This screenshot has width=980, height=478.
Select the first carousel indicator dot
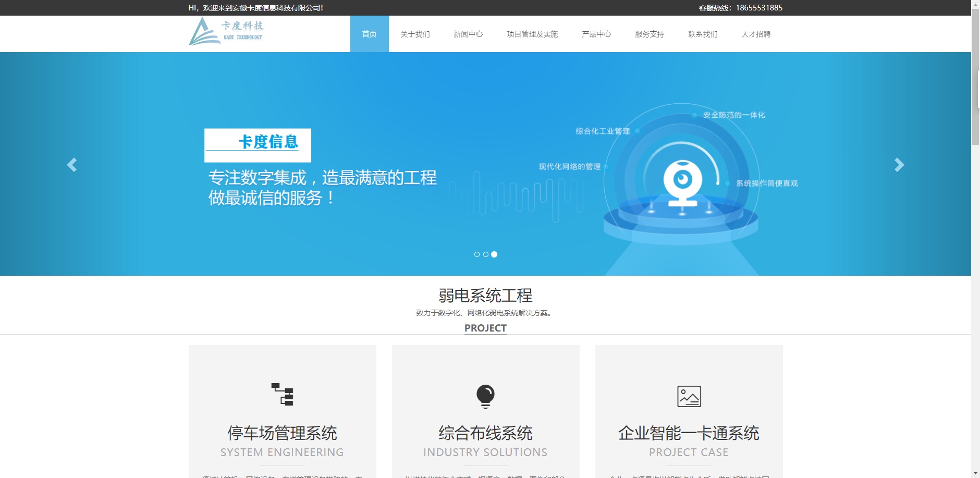(477, 254)
